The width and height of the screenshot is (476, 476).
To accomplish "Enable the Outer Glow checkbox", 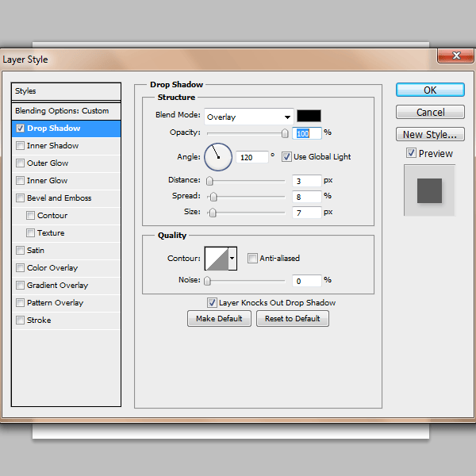I will 20,163.
